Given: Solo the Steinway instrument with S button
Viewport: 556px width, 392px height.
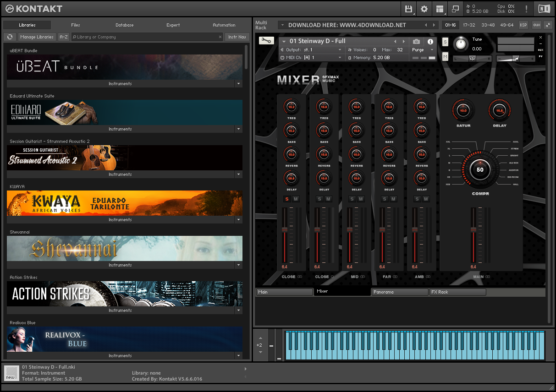Looking at the screenshot, I should 445,42.
